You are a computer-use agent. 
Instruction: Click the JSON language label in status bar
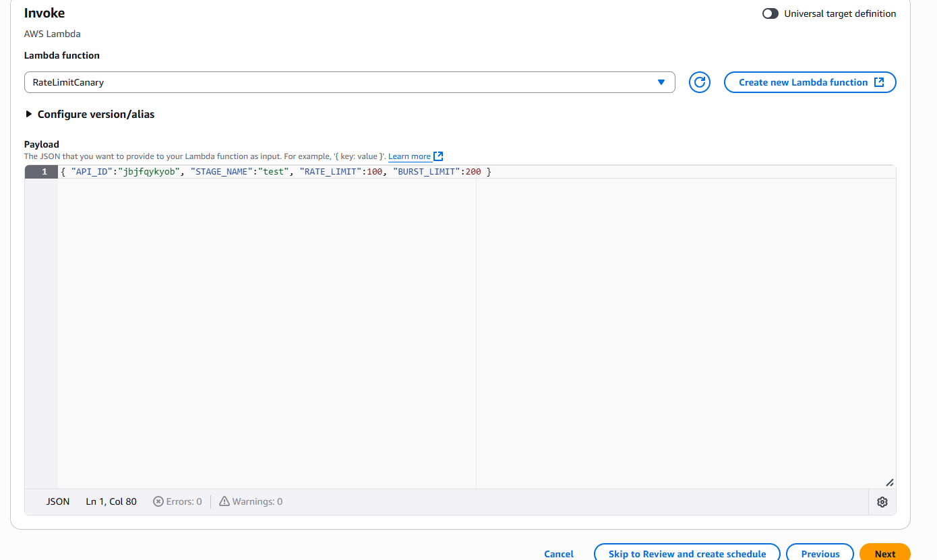point(58,501)
